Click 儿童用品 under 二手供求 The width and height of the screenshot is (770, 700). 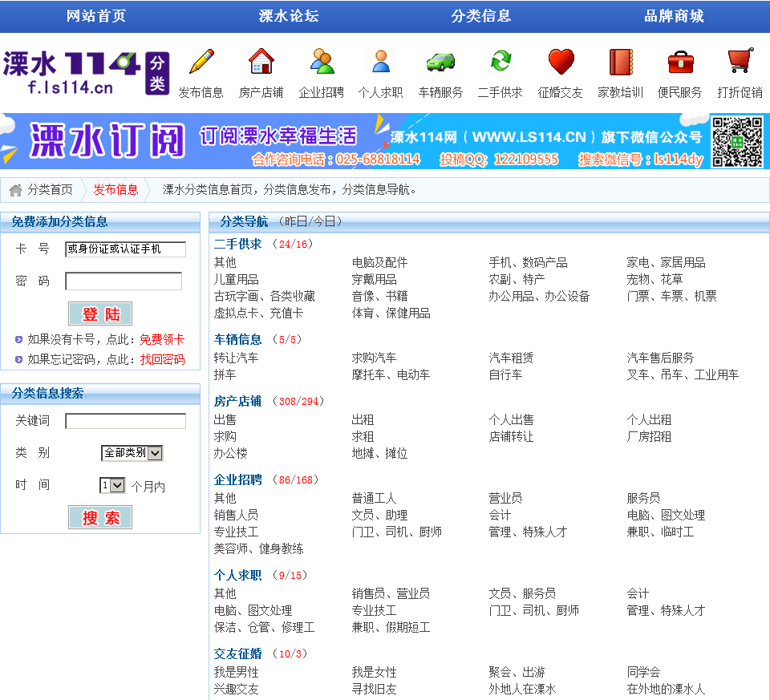point(236,279)
